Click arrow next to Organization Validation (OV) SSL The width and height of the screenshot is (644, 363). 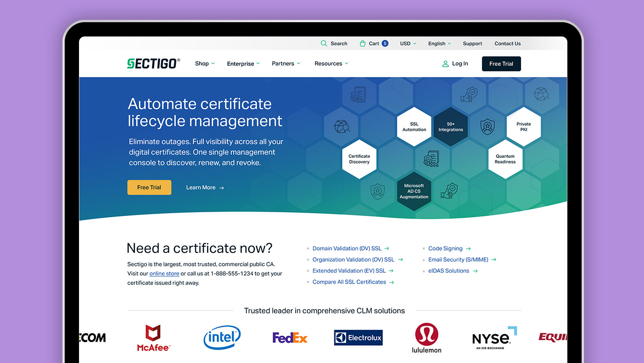click(x=400, y=259)
